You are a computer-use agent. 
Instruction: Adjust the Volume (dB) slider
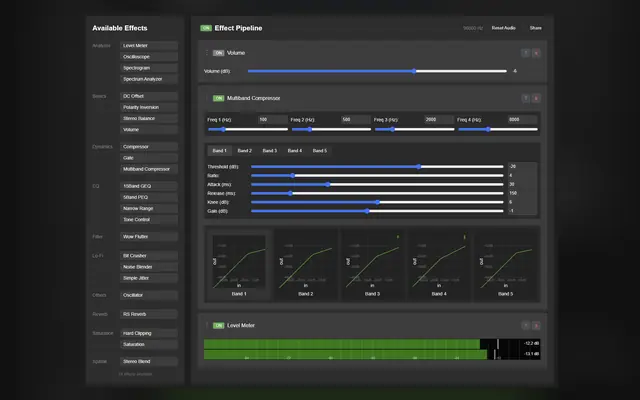(x=377, y=71)
